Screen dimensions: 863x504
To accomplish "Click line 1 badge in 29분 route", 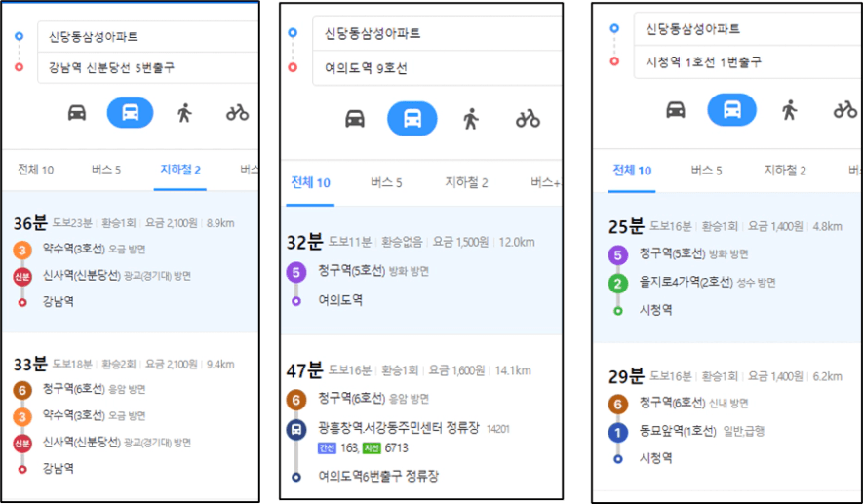I will [617, 433].
